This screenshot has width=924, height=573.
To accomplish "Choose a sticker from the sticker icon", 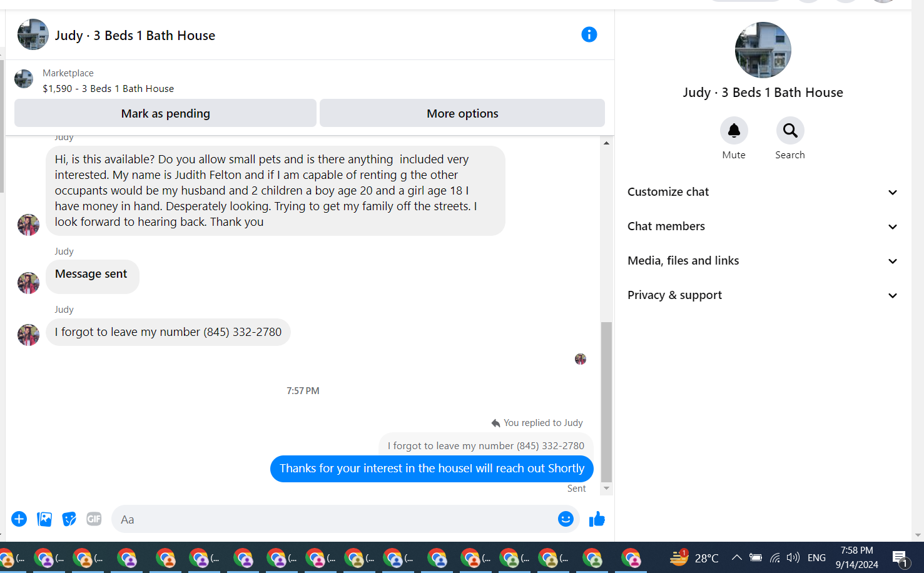I will 69,519.
